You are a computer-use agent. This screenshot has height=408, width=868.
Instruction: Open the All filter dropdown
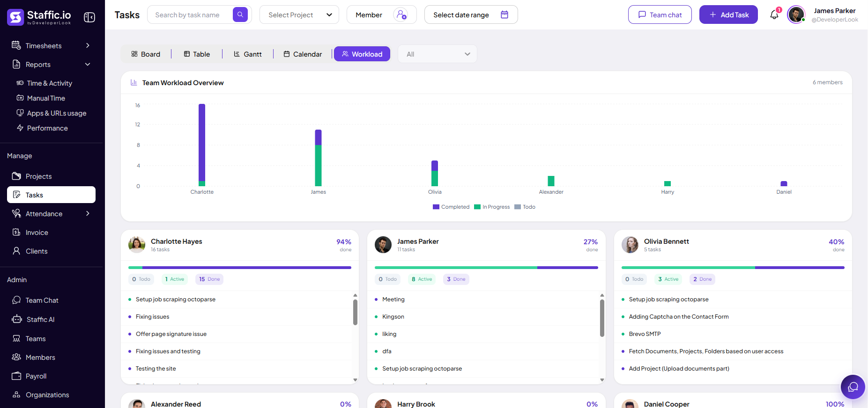[x=438, y=54]
